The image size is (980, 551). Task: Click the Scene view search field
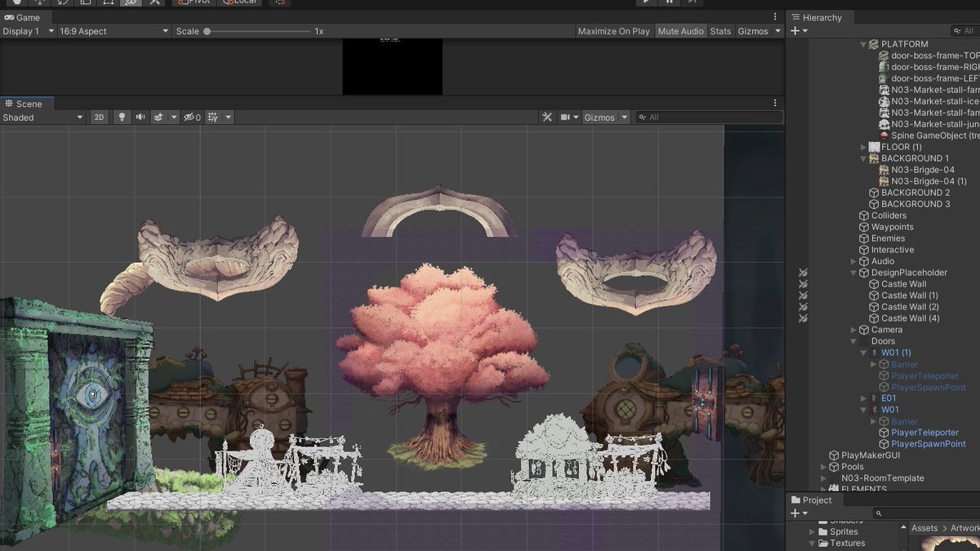pos(709,118)
